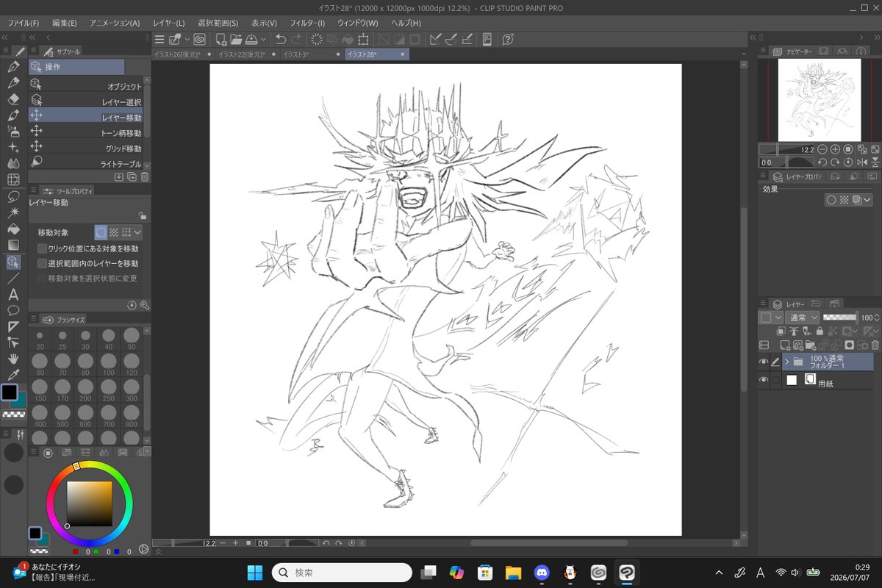
Task: Click the New file icon in command bar
Action: 220,39
